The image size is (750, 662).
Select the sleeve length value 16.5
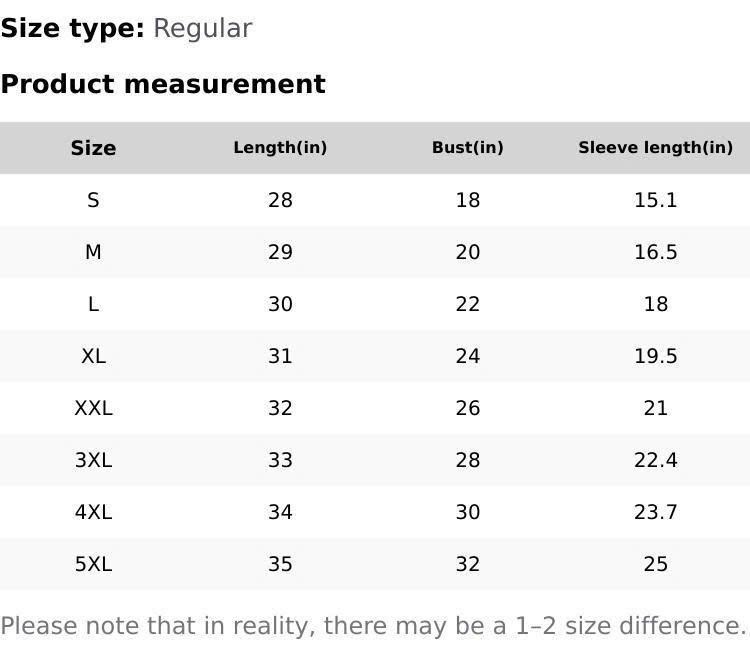[655, 252]
